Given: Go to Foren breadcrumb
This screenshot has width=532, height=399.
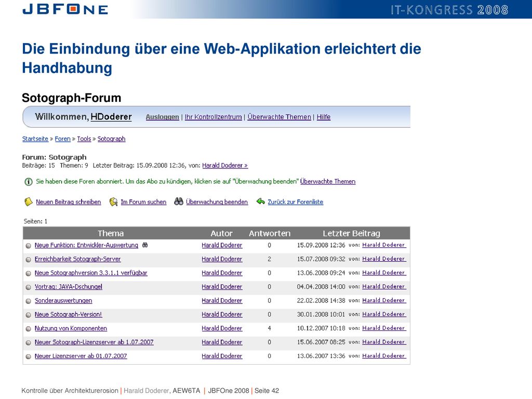Looking at the screenshot, I should (62, 139).
